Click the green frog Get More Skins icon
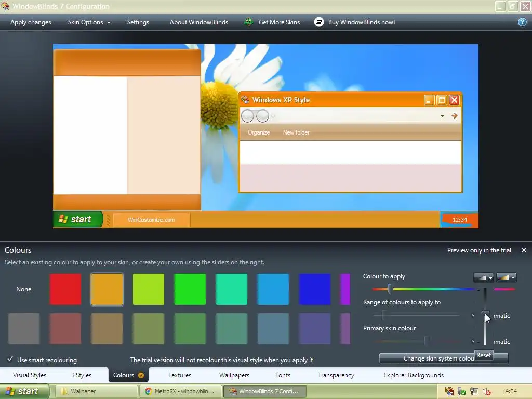This screenshot has width=532, height=399. pyautogui.click(x=249, y=22)
